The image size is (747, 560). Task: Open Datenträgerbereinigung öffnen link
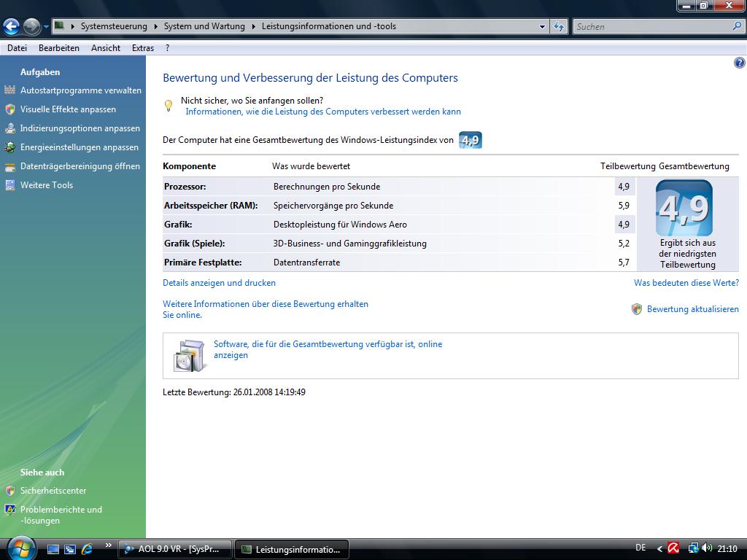click(80, 166)
